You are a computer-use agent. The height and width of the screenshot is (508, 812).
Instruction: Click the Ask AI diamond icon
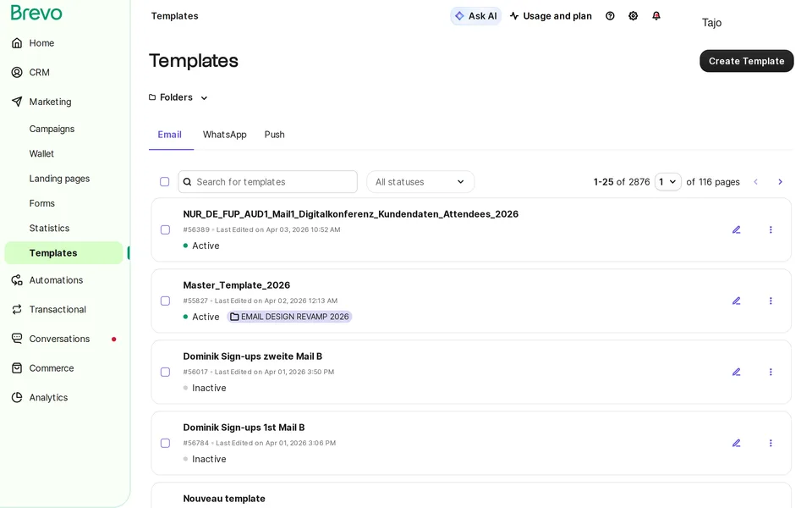[459, 16]
